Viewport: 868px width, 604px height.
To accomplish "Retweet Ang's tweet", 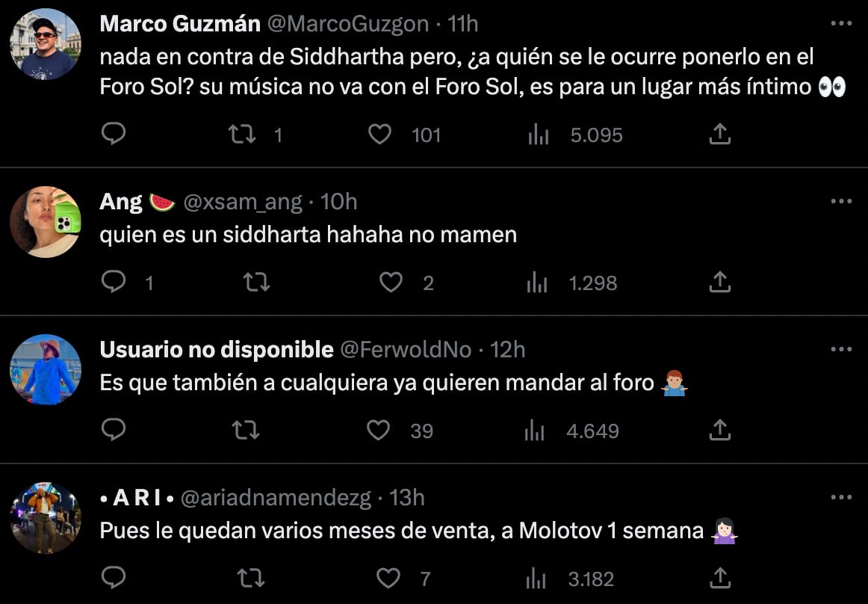I will pos(257,283).
